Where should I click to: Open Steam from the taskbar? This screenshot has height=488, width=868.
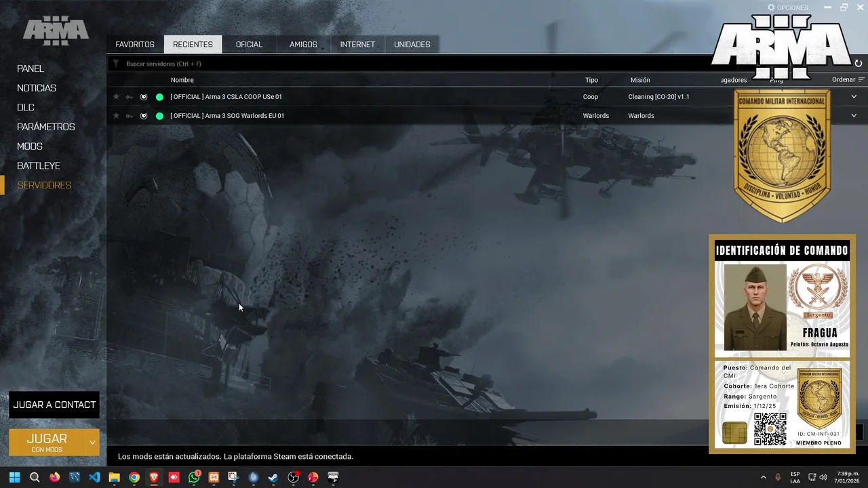point(273,477)
